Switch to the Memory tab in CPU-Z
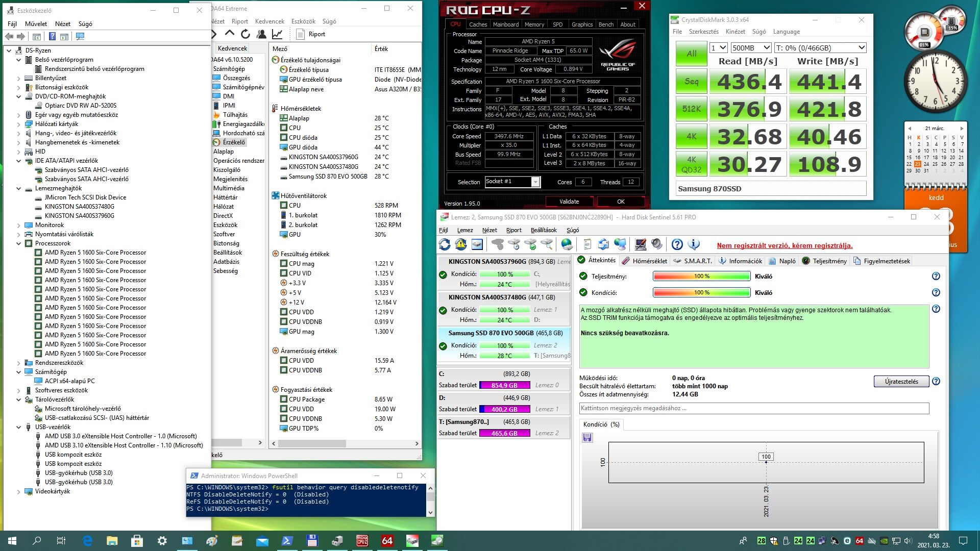 534,24
